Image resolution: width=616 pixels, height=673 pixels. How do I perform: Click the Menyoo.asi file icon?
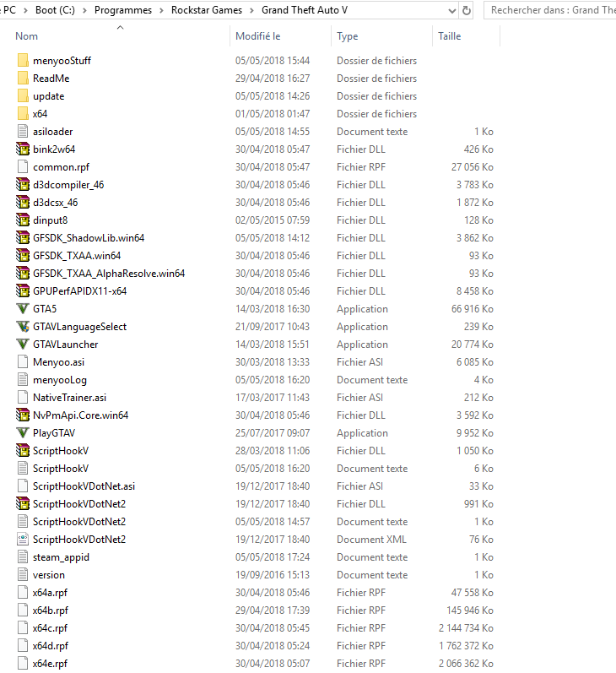[23, 361]
